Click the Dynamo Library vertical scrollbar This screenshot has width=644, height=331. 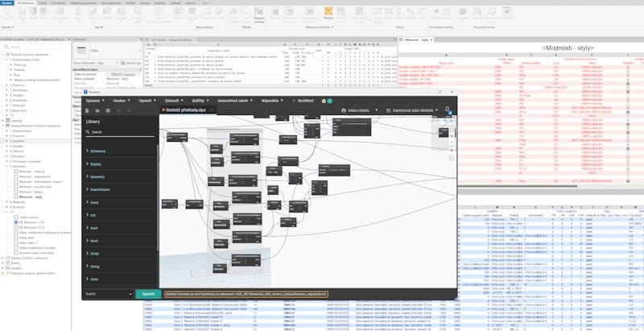pos(158,197)
